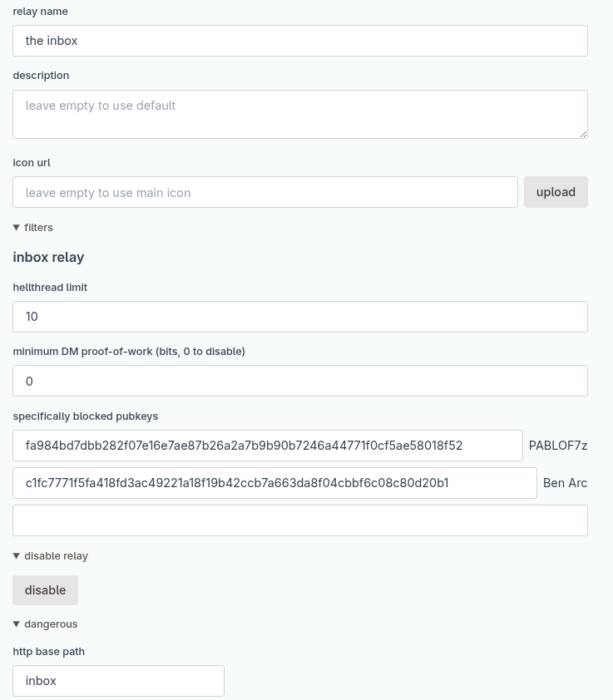
Task: Click the icon url input field
Action: [265, 192]
